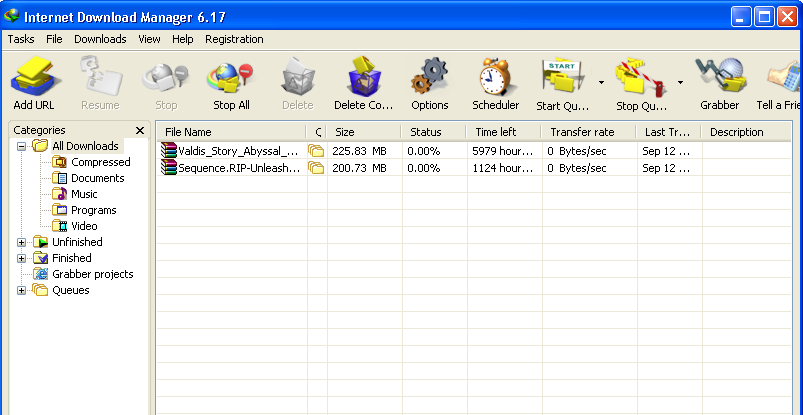This screenshot has width=803, height=415.
Task: Click the greyed Resume toolbar icon
Action: pyautogui.click(x=101, y=77)
